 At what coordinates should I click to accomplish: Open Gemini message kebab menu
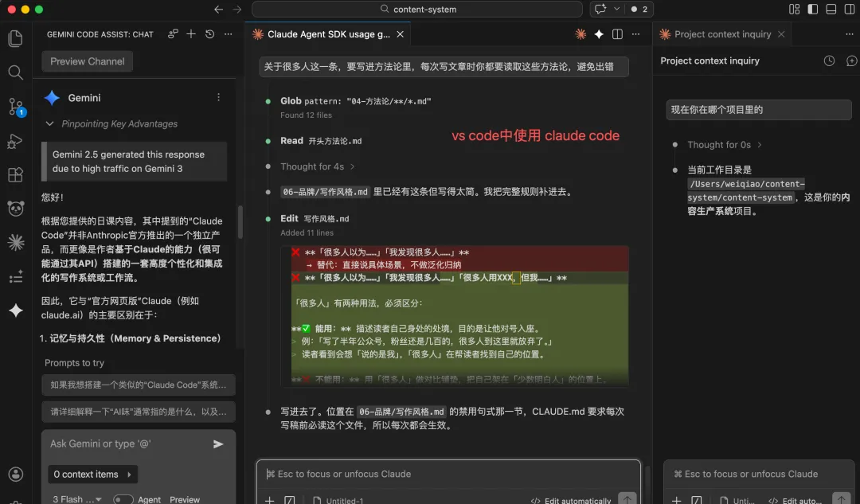218,97
